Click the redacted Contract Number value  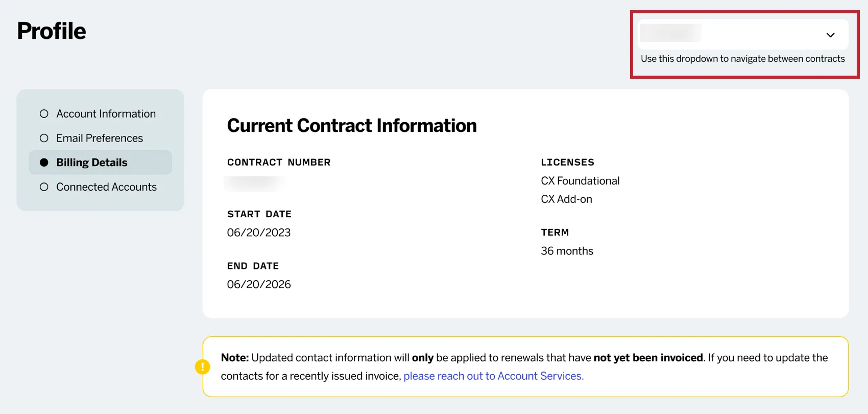tap(254, 183)
